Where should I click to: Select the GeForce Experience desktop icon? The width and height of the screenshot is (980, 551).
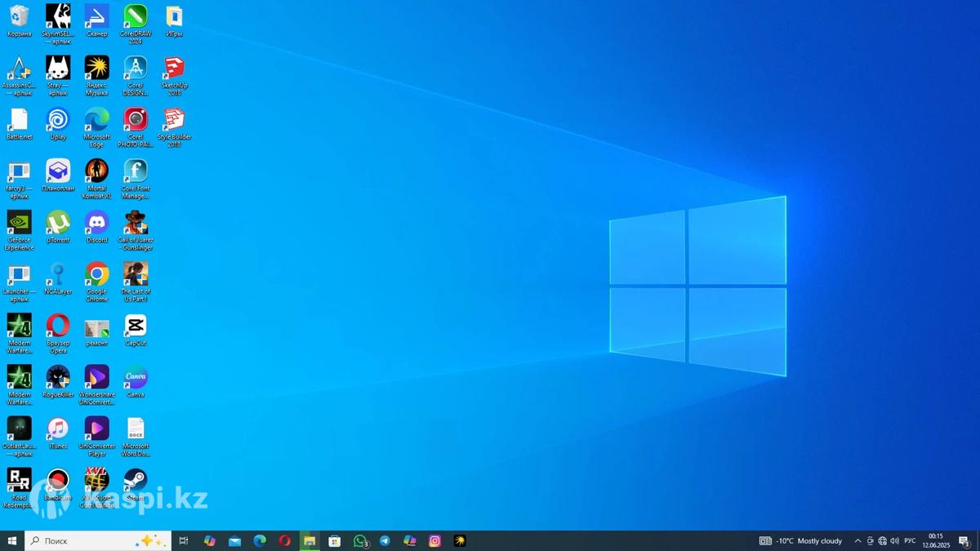pos(19,231)
